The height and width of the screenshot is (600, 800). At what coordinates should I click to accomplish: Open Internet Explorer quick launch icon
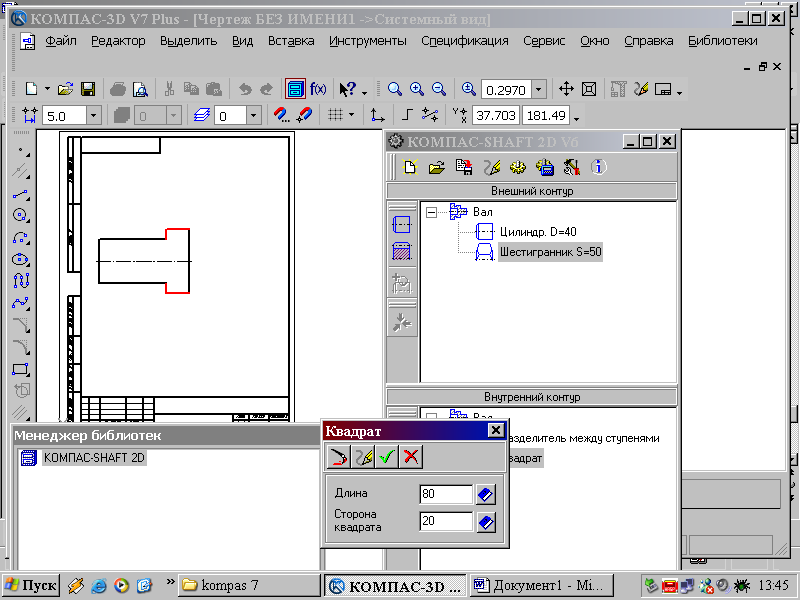[98, 585]
